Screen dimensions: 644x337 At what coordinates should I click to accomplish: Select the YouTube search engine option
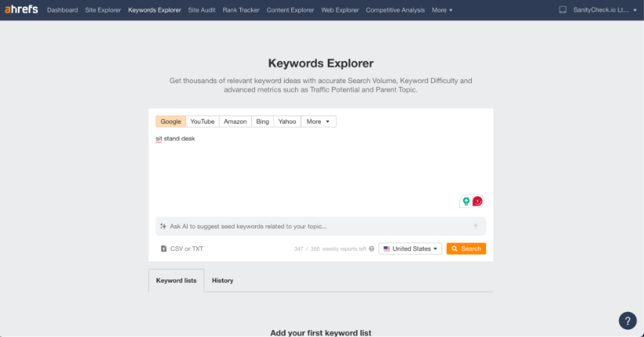pos(202,121)
